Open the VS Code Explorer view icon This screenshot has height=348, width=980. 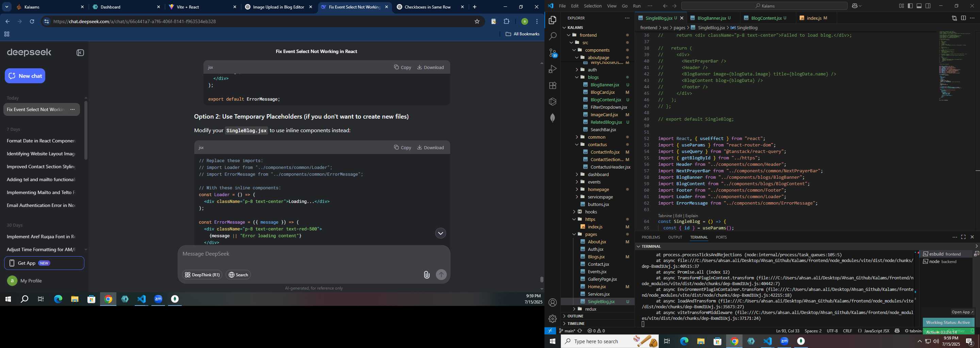(x=552, y=20)
